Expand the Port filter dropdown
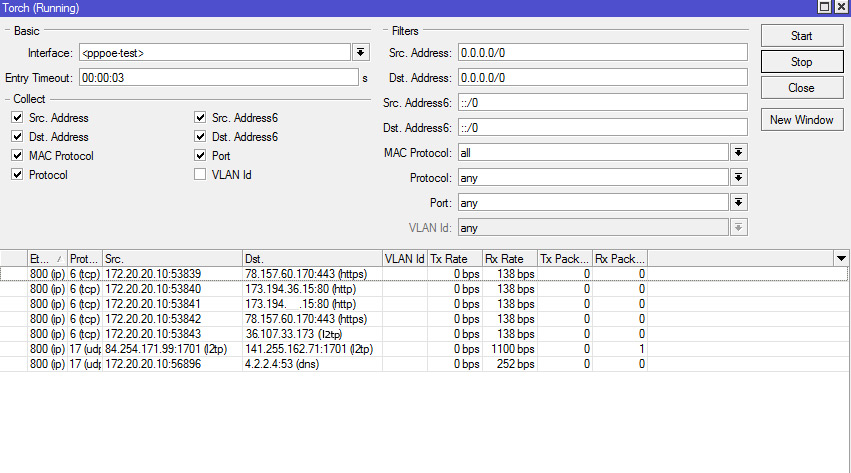The width and height of the screenshot is (851, 473). coord(739,202)
